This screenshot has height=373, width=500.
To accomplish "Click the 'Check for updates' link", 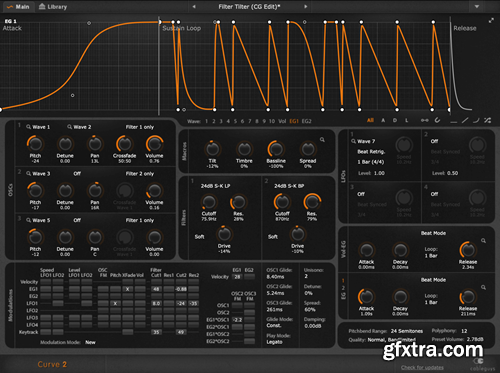I will (x=422, y=367).
